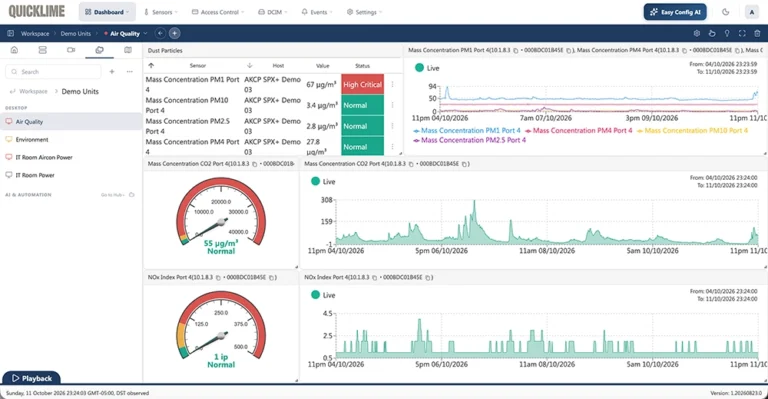Toggle PM2.5 Port 4 series in chart legend

point(469,140)
